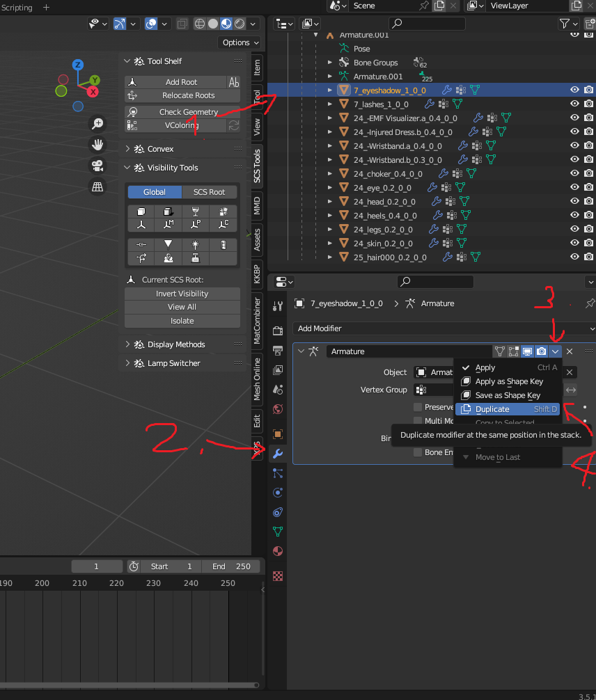Image resolution: width=596 pixels, height=700 pixels.
Task: Open the Physics properties tab
Action: point(277,493)
